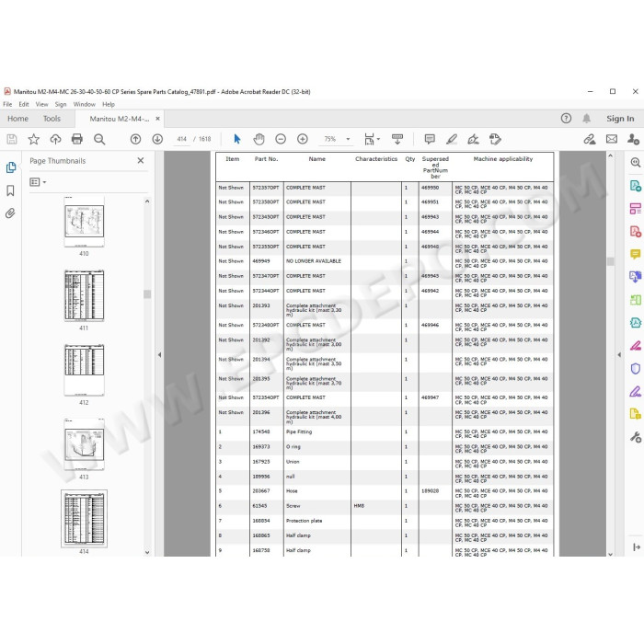Collapse the right tools pane arrow
Screen dimensions: 644x644
619,355
